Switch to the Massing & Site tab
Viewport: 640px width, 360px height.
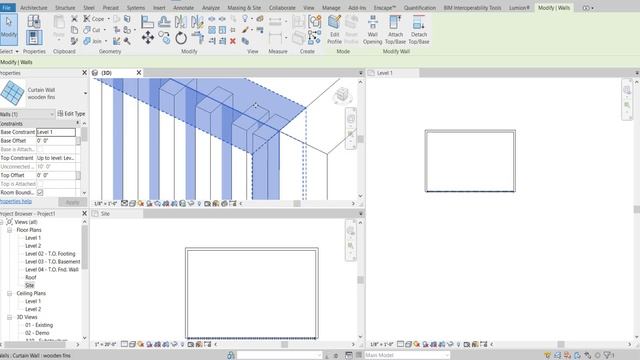pyautogui.click(x=244, y=8)
